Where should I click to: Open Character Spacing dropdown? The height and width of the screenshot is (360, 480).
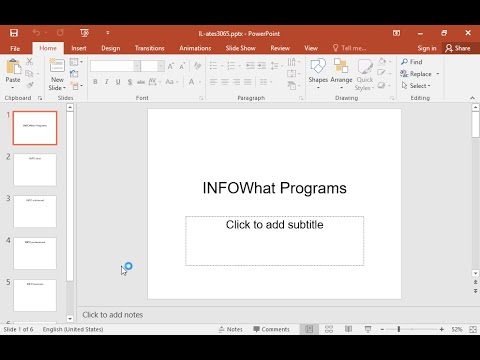pos(154,82)
